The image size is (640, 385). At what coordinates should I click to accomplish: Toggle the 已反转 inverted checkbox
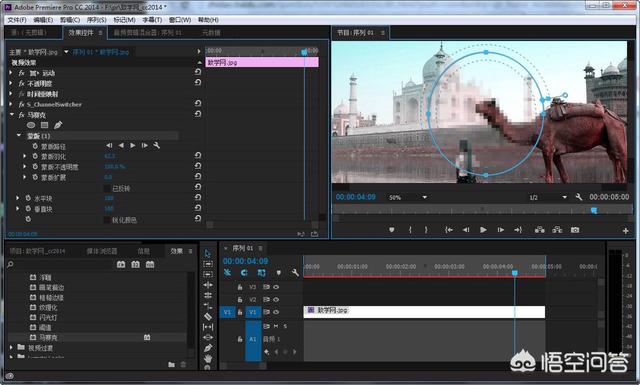[x=107, y=188]
